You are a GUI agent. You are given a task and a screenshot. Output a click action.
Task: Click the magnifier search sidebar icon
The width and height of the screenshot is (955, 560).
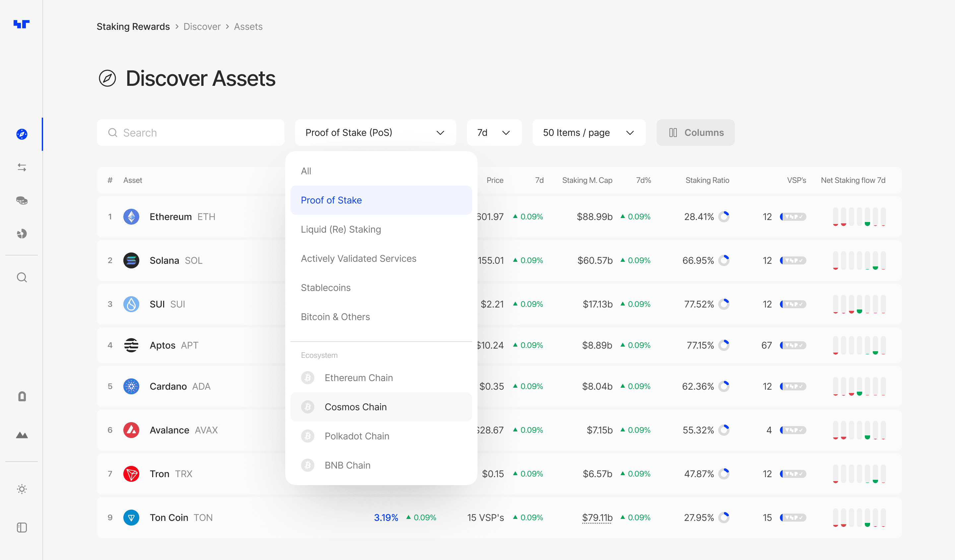tap(22, 278)
